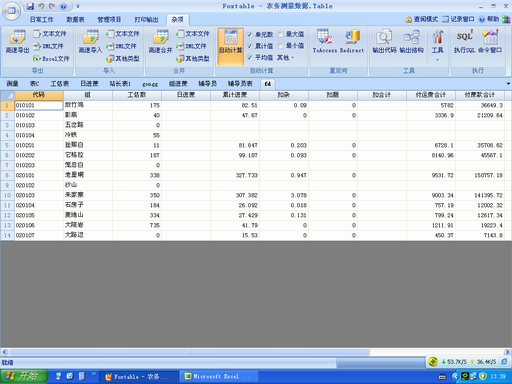Expand the 工具 dropdown arrow

click(437, 60)
